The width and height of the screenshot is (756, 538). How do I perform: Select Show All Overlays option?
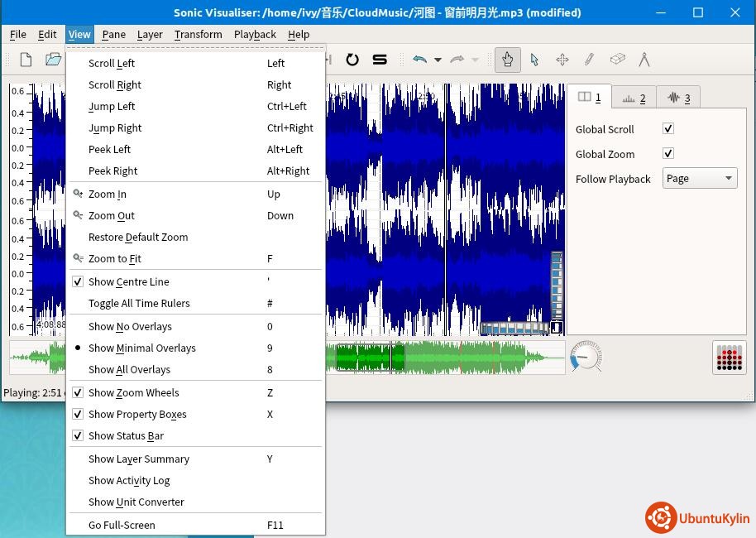(x=129, y=369)
